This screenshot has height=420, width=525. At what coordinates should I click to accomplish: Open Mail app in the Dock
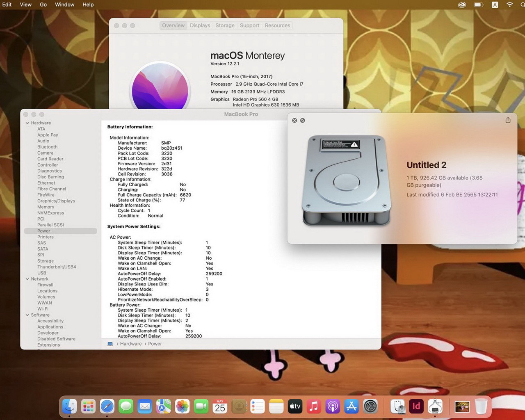tap(144, 406)
